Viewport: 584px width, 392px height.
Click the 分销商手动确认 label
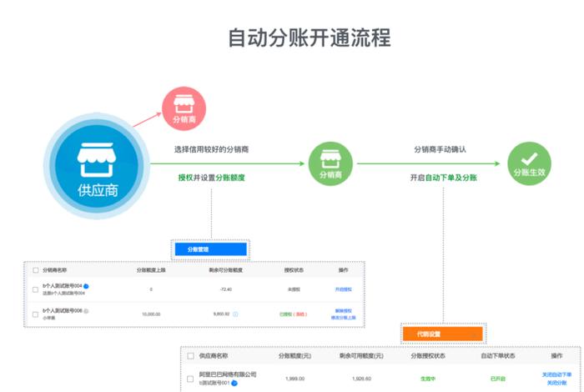click(x=440, y=149)
